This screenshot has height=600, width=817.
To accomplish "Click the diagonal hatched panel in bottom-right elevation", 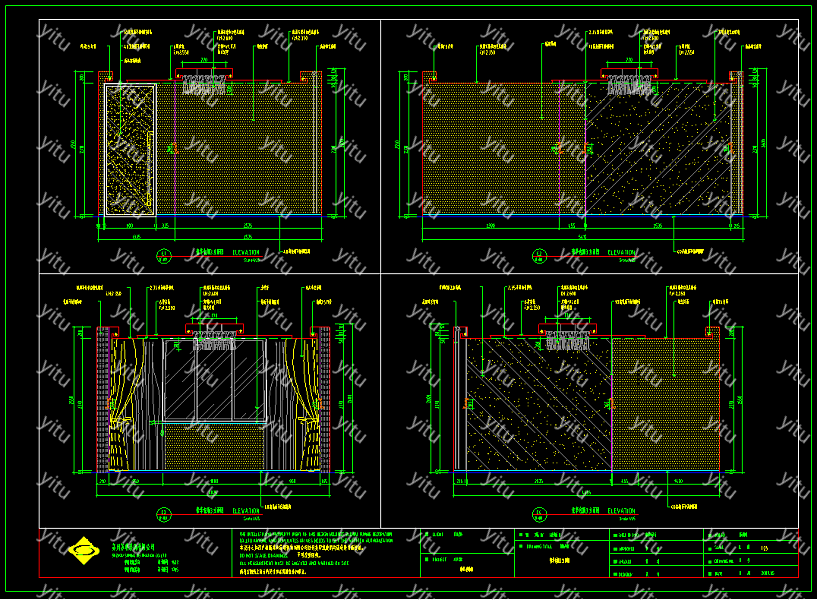I will 540,410.
